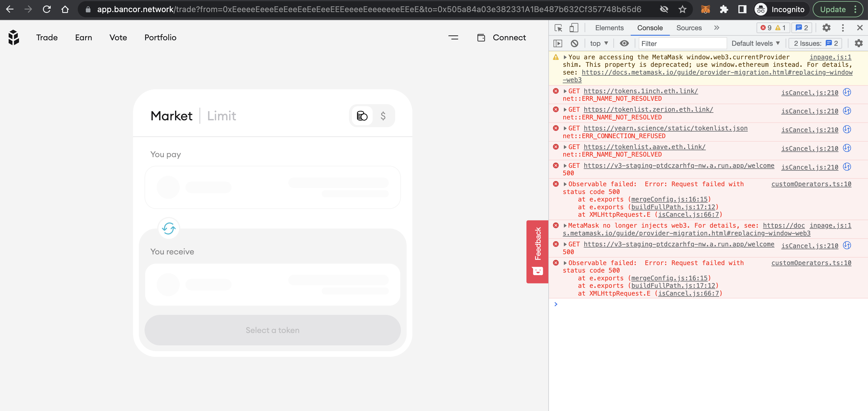Image resolution: width=868 pixels, height=411 pixels.
Task: Open the top frame context dropdown
Action: coord(598,43)
